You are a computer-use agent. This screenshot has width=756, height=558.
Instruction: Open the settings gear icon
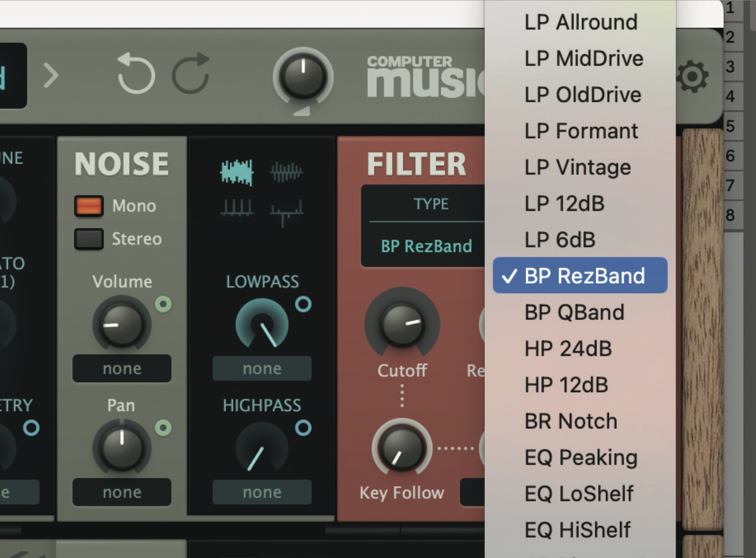point(692,77)
